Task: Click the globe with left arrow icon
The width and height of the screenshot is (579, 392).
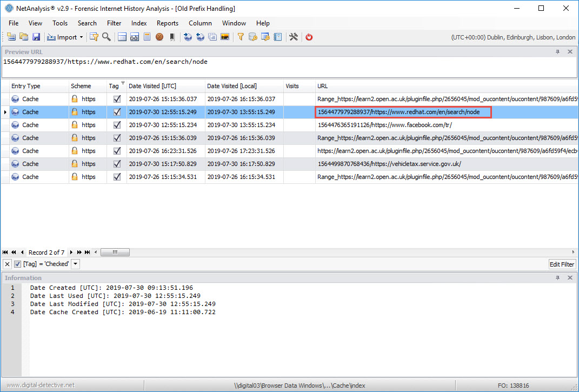Action: point(200,37)
